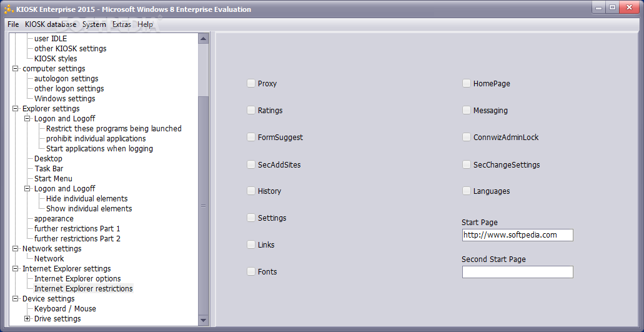Maximize the KIOSK Enterprise window
The height and width of the screenshot is (332, 644).
tap(612, 8)
